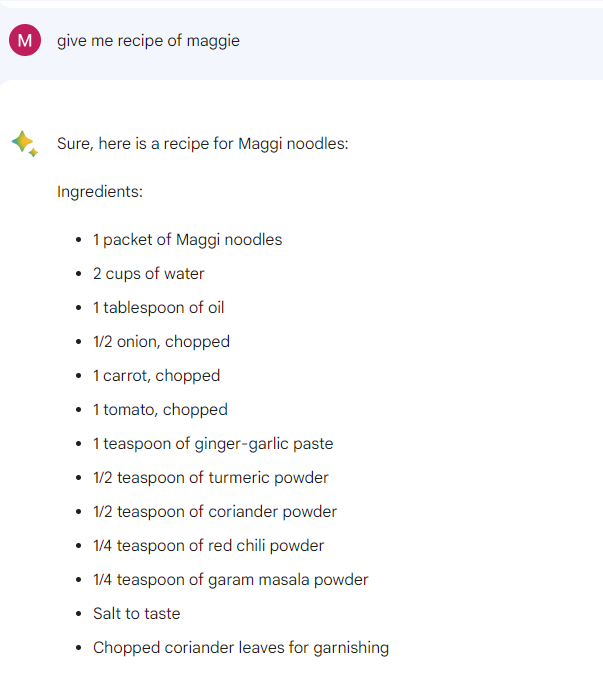Screen dimensions: 603x685
Task: Select '2 cups of water' item
Action: (149, 274)
